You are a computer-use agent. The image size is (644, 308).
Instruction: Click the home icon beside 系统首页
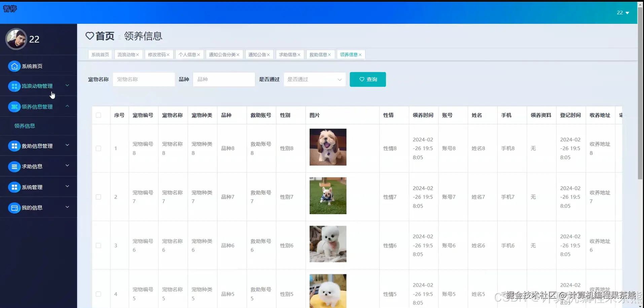tap(14, 66)
